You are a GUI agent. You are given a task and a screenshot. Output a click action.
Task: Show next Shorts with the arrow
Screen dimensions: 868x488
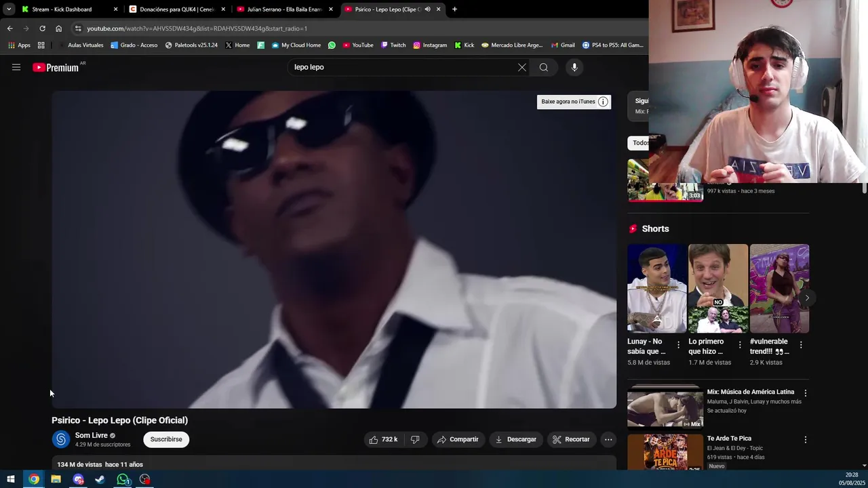click(x=806, y=298)
